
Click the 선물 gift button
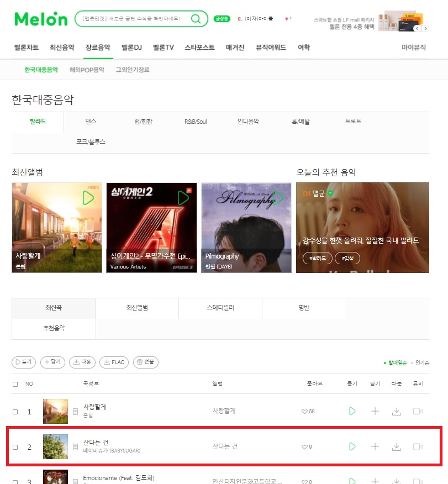coord(146,362)
